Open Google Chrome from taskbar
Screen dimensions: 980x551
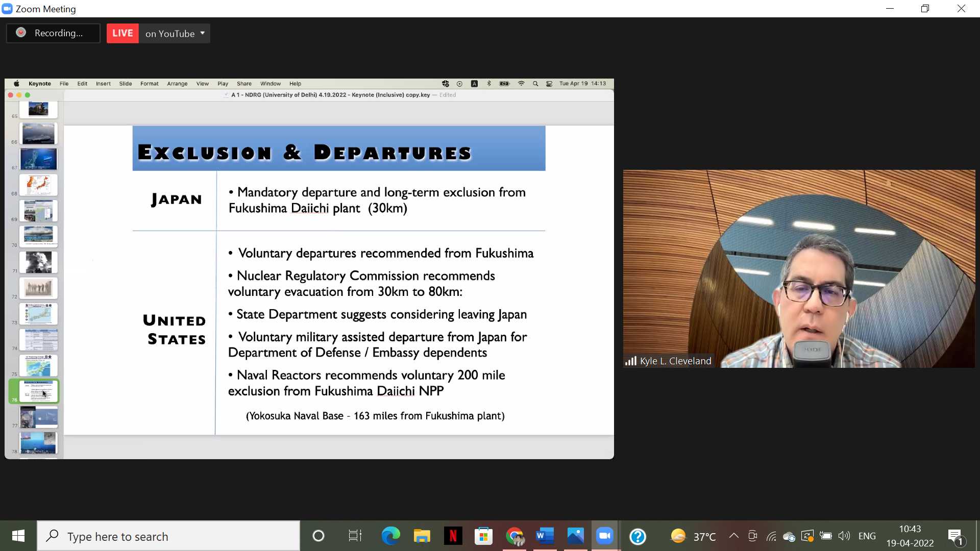514,536
